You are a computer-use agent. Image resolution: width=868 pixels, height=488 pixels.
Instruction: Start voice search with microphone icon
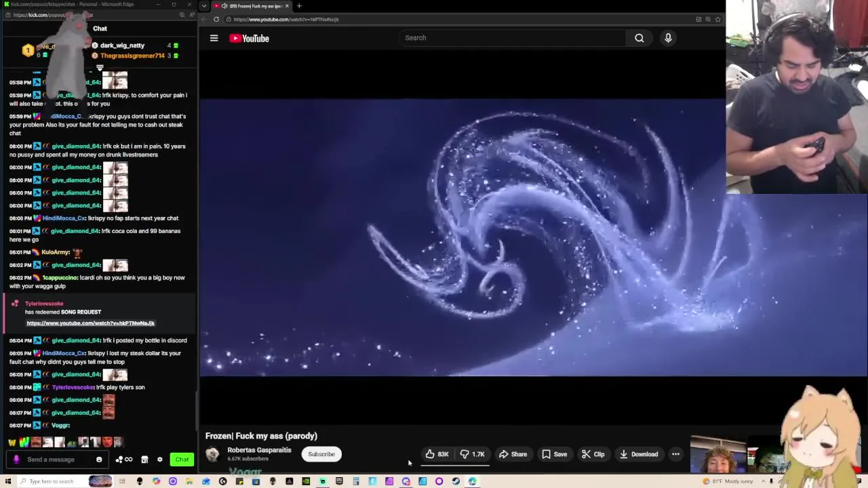point(668,38)
